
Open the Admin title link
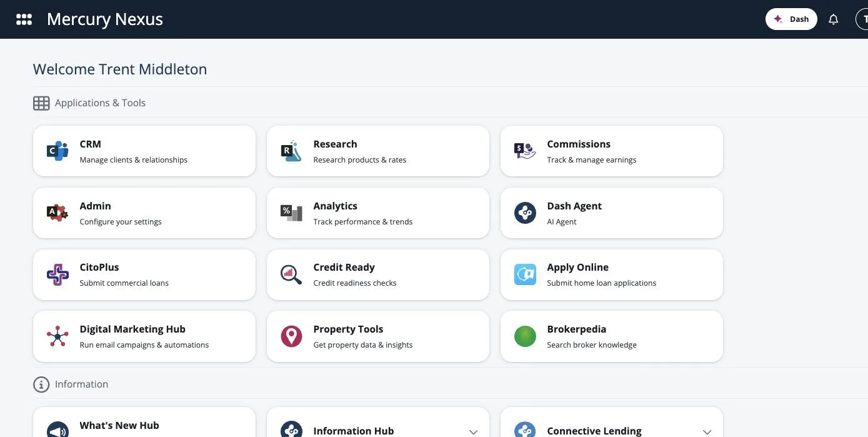click(95, 206)
